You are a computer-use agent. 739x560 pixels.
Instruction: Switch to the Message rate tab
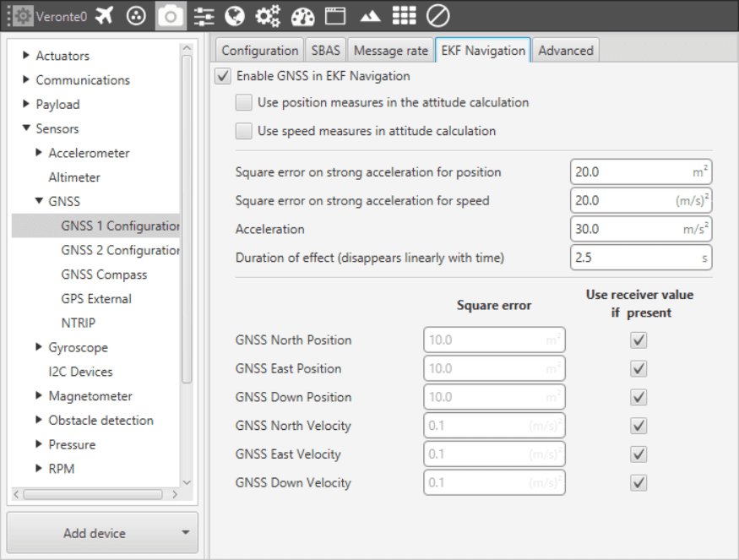(391, 51)
